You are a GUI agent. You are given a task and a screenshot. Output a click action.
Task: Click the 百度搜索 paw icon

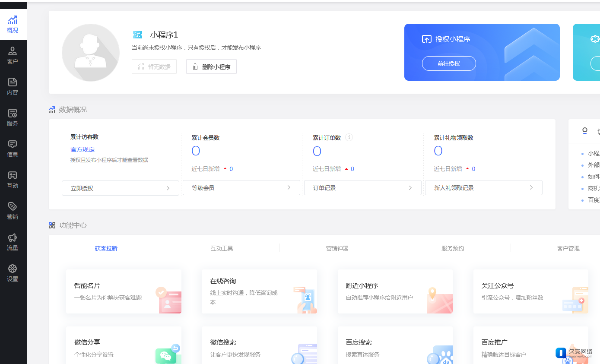point(440,354)
